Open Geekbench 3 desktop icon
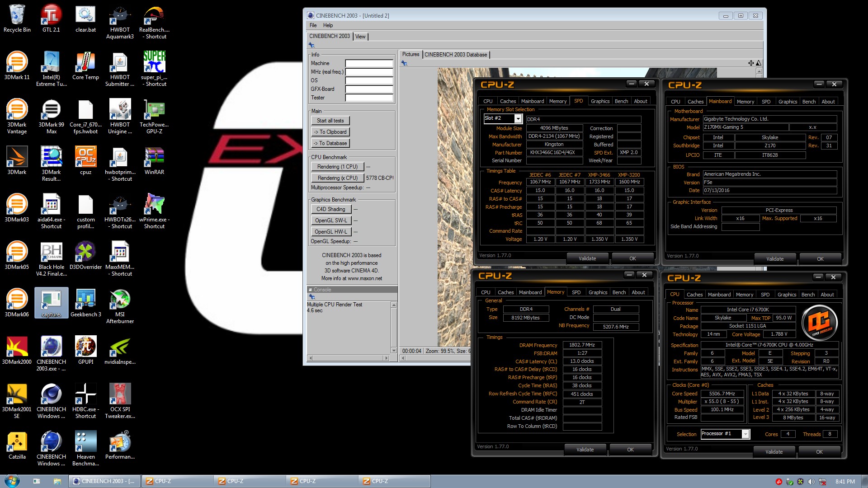The width and height of the screenshot is (868, 488). tap(85, 303)
